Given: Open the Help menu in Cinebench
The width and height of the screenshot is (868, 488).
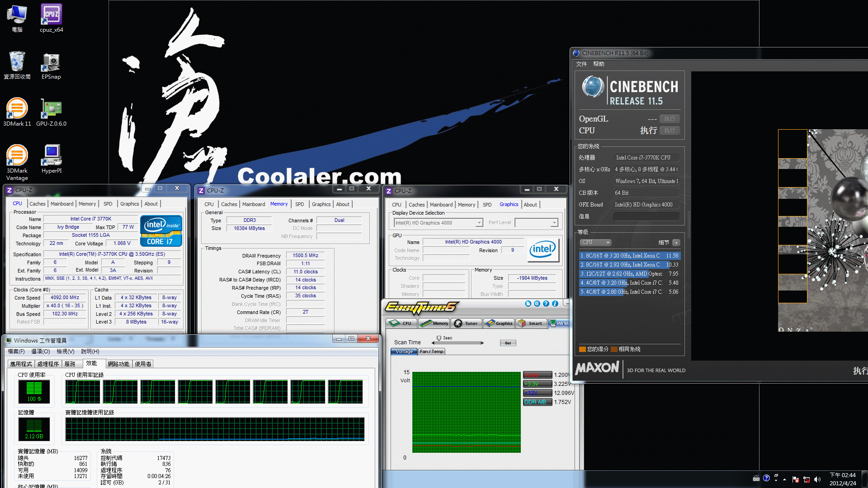Looking at the screenshot, I should click(x=599, y=64).
